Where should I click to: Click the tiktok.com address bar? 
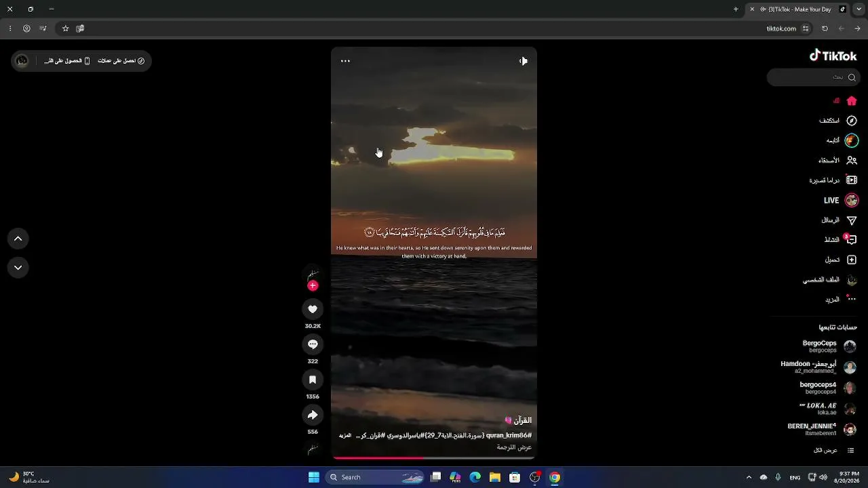point(434,28)
